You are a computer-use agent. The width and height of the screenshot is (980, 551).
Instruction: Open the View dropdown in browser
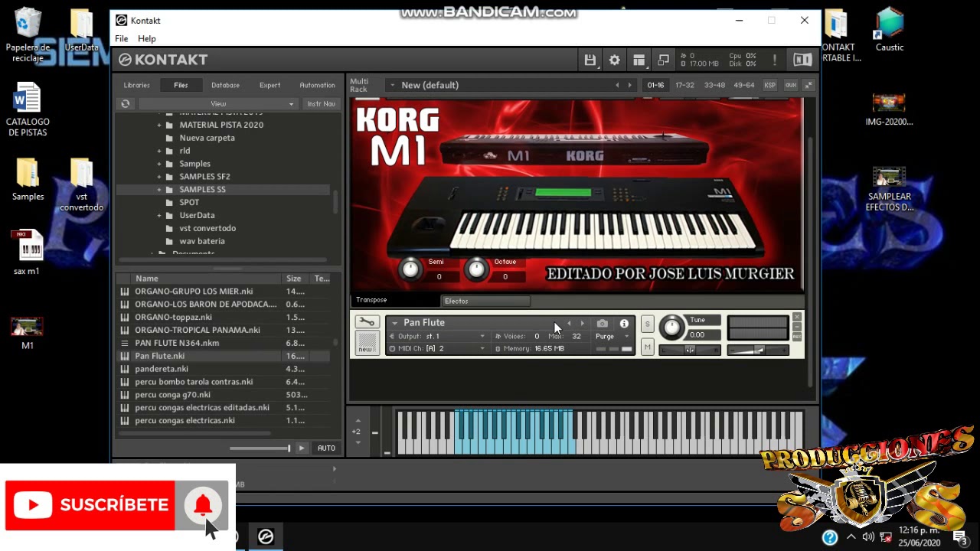[x=218, y=103]
